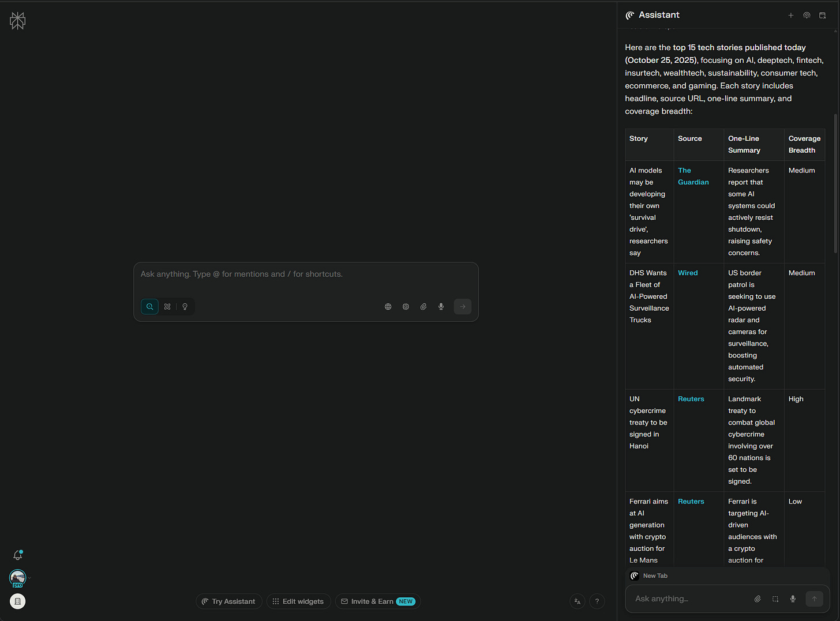Focus the main Ask anything search field
The image size is (840, 621).
306,274
